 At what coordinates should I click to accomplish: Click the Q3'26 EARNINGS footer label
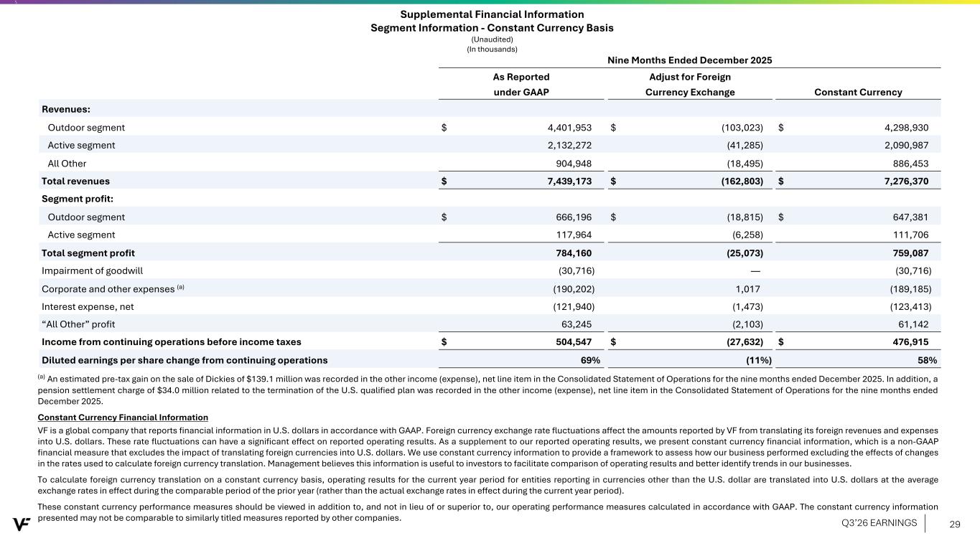click(879, 523)
